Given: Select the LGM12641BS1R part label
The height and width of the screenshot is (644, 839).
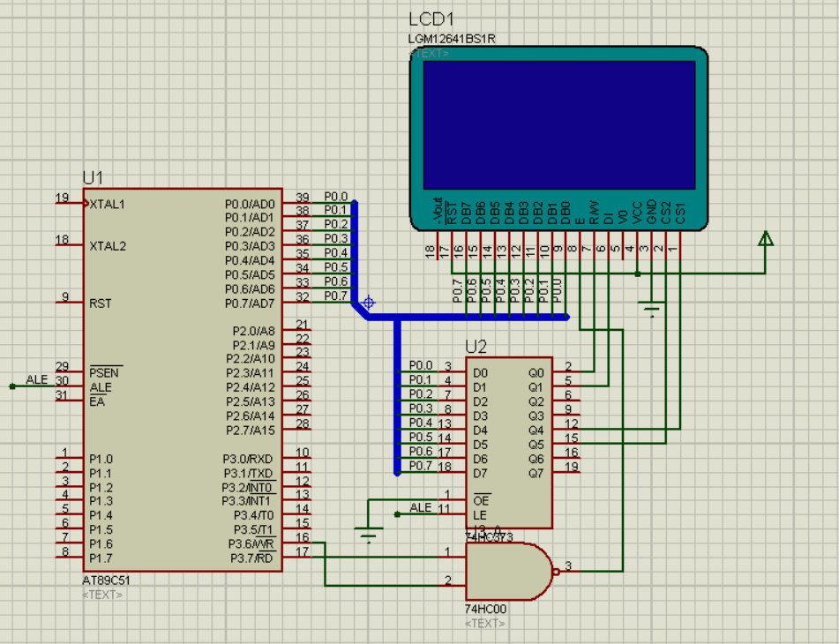Looking at the screenshot, I should pos(452,39).
